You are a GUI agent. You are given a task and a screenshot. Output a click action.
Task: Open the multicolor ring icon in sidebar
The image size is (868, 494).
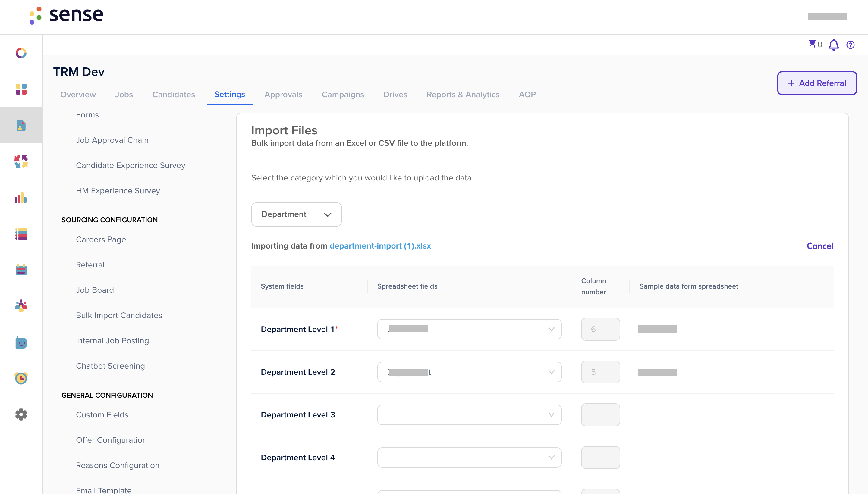coord(21,53)
